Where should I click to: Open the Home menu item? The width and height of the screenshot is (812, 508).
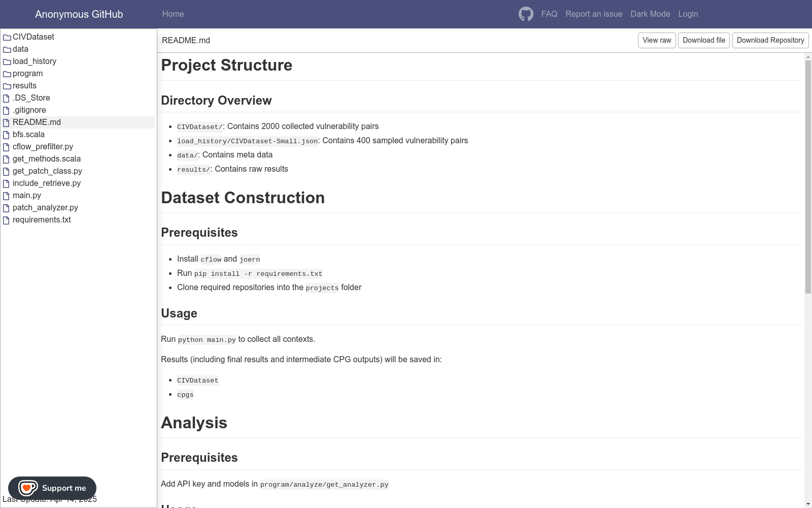point(173,14)
